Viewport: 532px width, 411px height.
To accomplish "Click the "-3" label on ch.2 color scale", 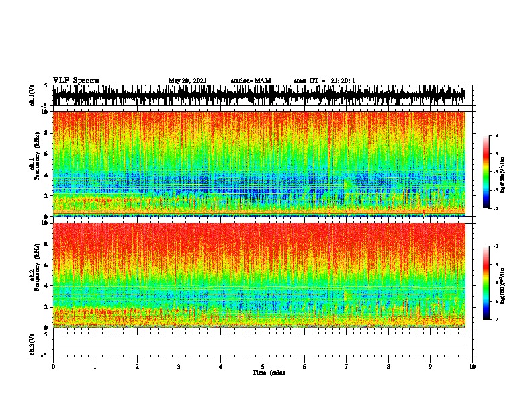I will 495,246.
